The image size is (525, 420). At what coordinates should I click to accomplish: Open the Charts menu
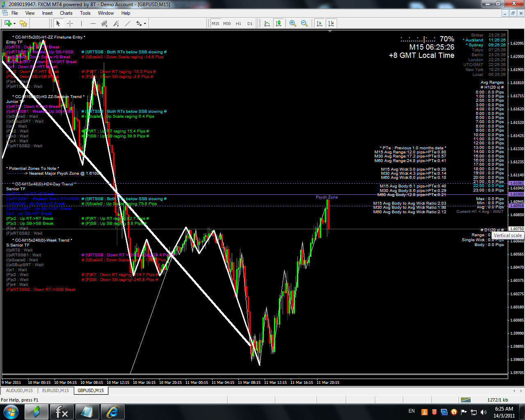[66, 13]
